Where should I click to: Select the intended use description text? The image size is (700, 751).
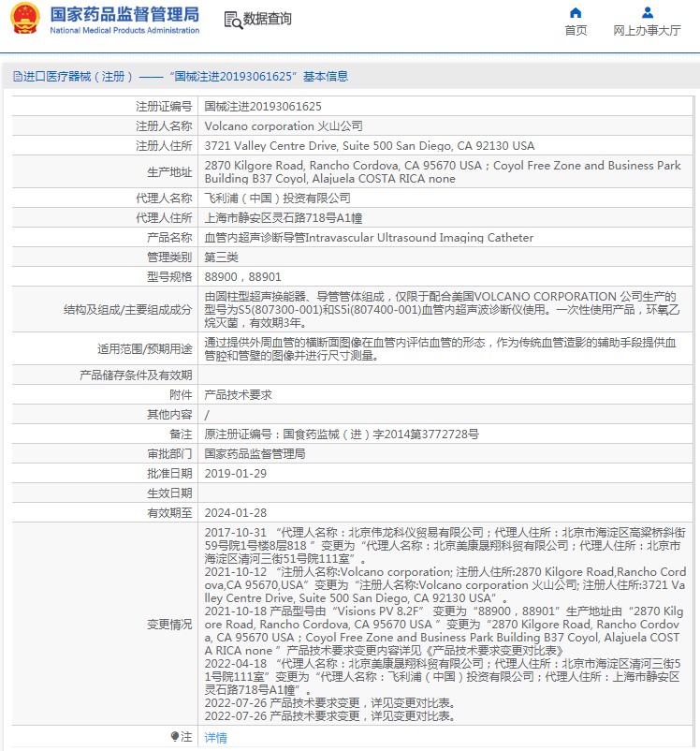(x=440, y=349)
